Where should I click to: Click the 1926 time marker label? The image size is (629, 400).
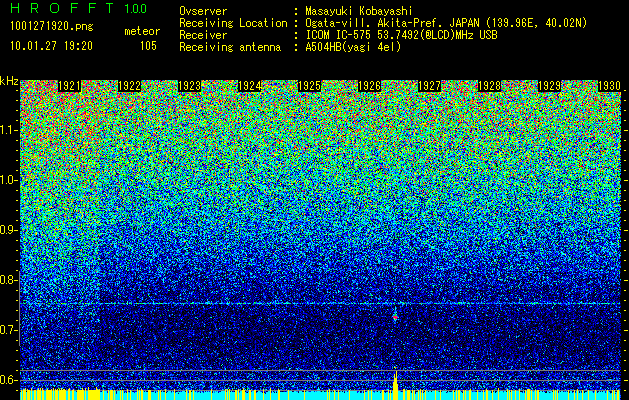click(x=369, y=86)
